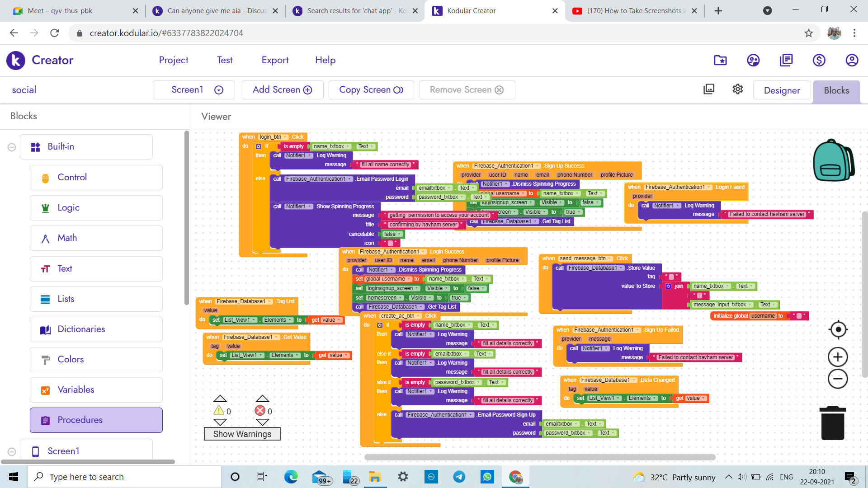Image resolution: width=868 pixels, height=488 pixels.
Task: Click the Kodular Creator logo
Action: (x=16, y=60)
